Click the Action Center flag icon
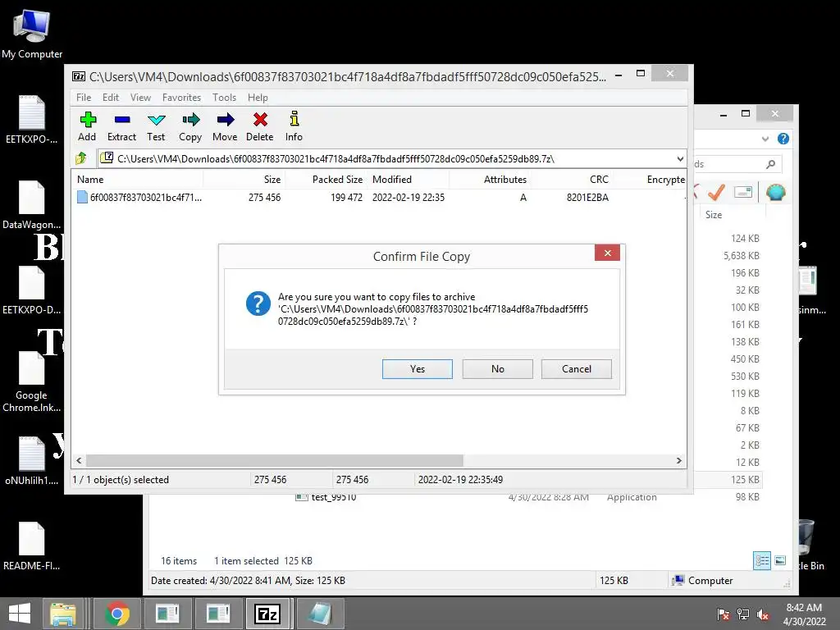 (x=724, y=614)
